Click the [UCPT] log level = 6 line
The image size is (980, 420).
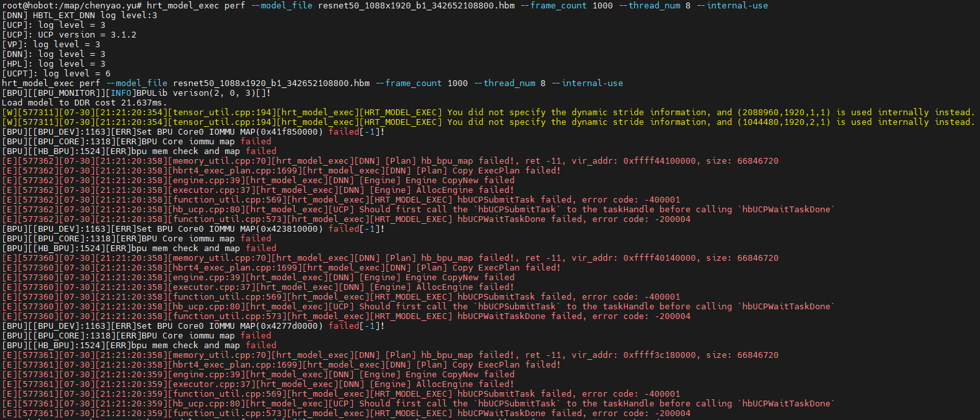(x=56, y=73)
